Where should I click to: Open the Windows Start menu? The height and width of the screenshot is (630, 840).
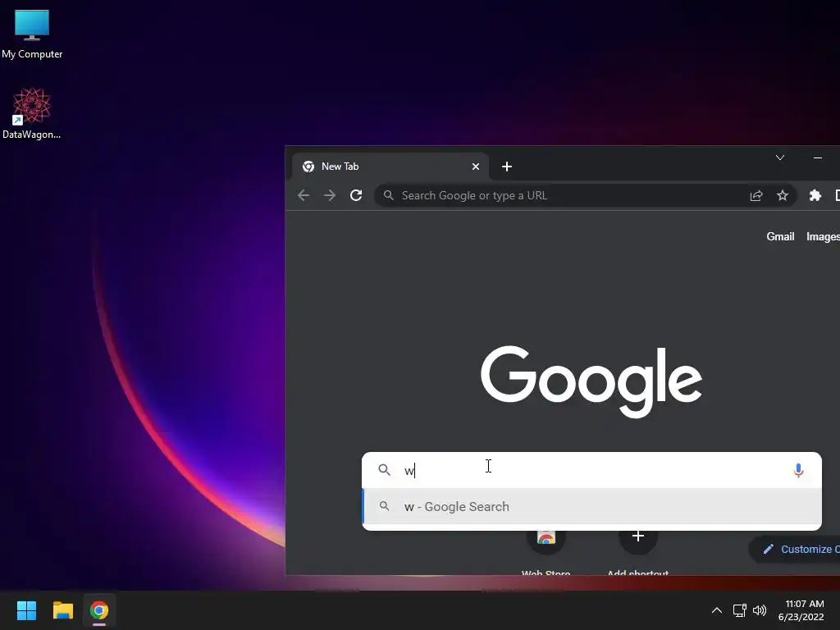click(x=26, y=610)
